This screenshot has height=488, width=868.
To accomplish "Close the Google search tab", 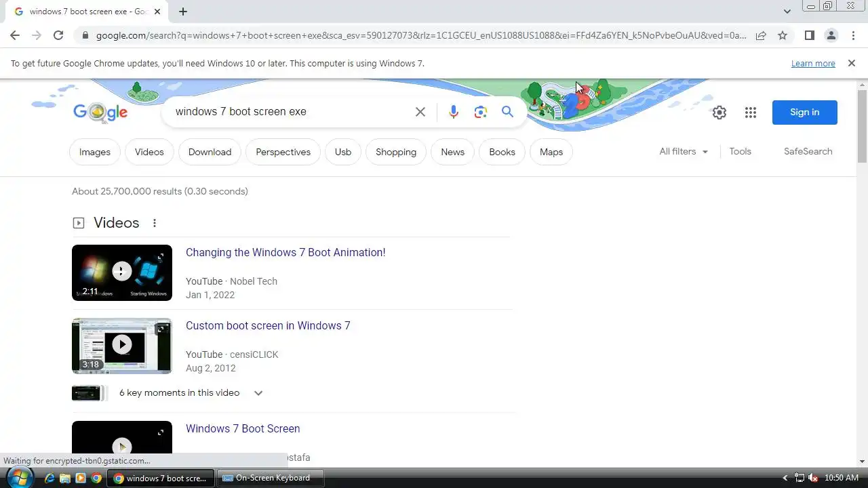I will 157,12.
